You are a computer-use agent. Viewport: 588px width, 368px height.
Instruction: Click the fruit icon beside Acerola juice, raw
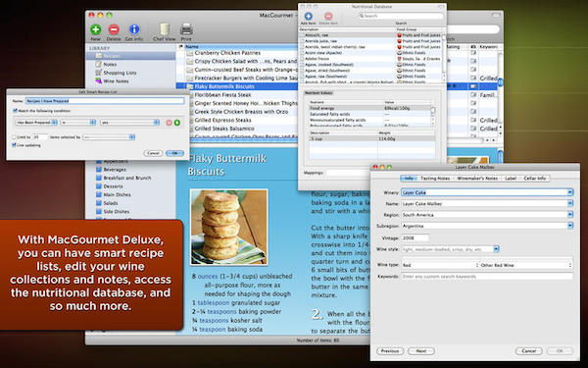point(400,41)
